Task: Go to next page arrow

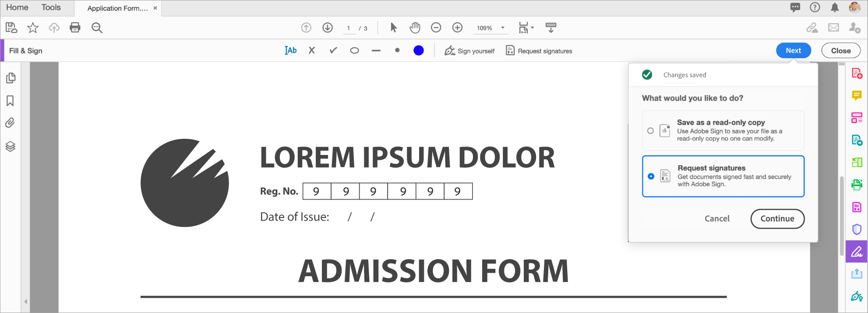Action: (328, 28)
